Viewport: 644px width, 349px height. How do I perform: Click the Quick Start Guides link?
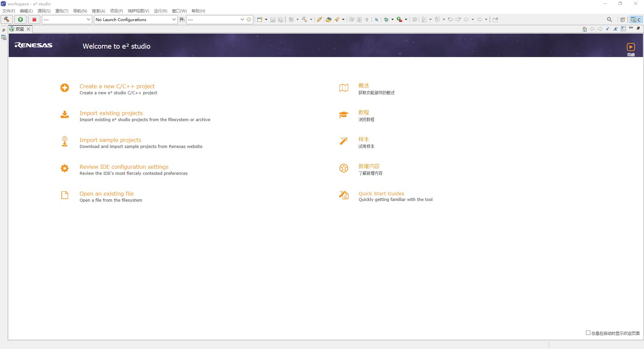tap(381, 194)
